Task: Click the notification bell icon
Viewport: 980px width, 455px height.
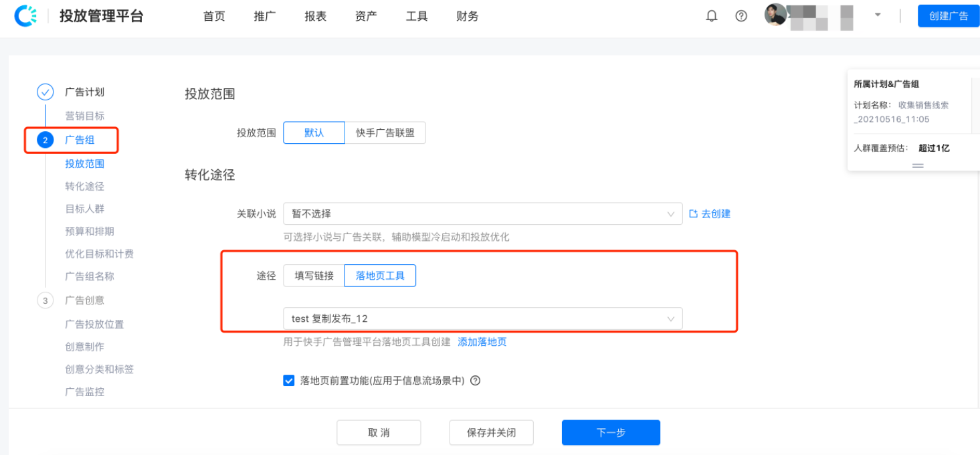Action: click(711, 15)
